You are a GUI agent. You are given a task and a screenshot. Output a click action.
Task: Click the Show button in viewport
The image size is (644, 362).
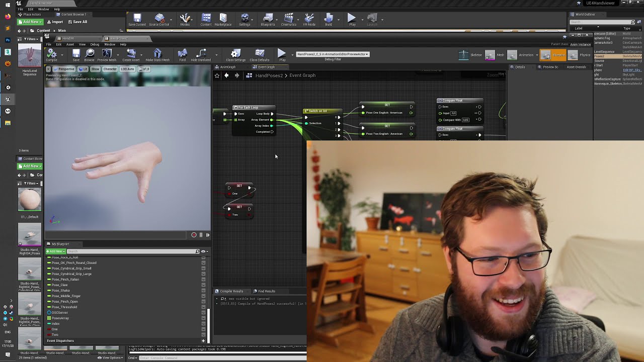point(95,69)
